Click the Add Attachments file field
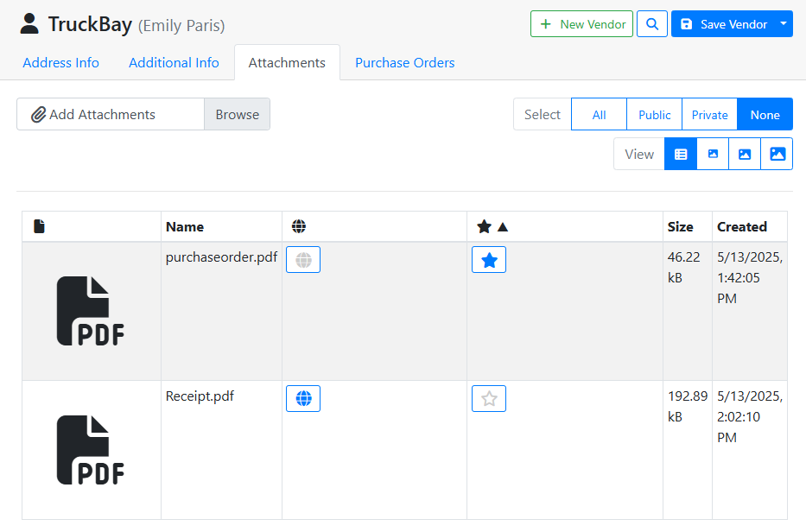This screenshot has height=532, width=806. [111, 115]
